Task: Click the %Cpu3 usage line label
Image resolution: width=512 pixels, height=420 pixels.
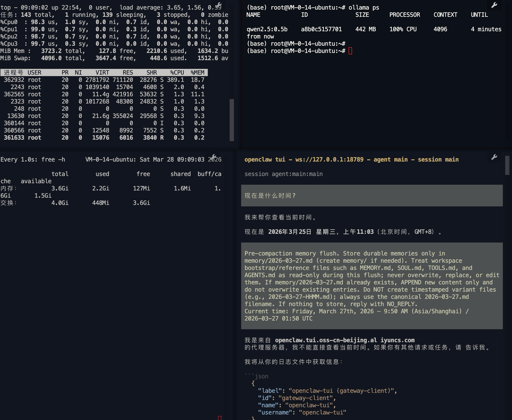Action: point(9,44)
